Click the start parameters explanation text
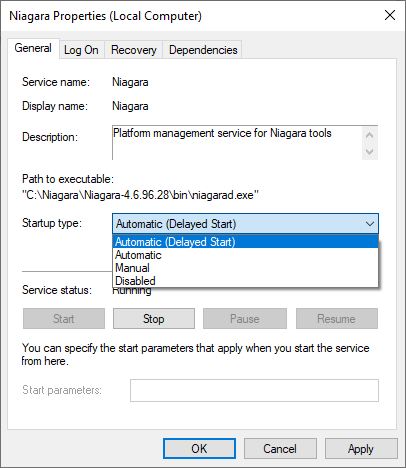This screenshot has width=406, height=468. click(196, 354)
